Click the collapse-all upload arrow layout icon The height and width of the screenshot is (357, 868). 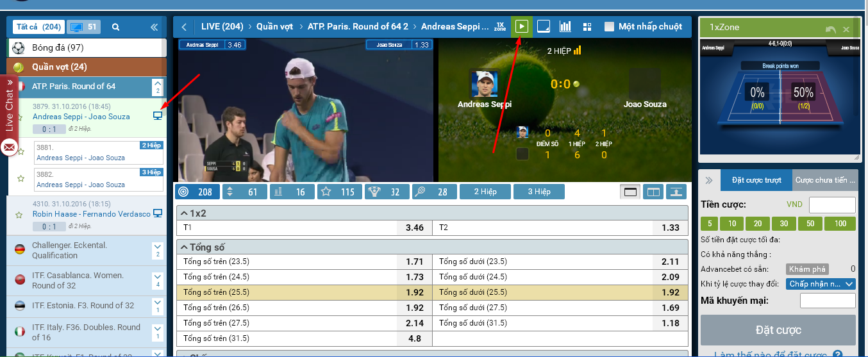(676, 192)
